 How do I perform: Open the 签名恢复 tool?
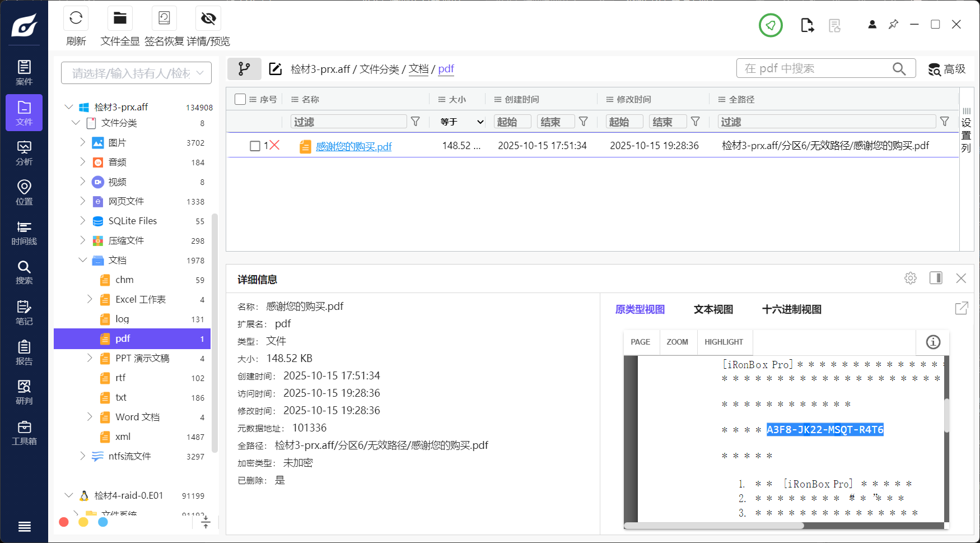[x=164, y=18]
